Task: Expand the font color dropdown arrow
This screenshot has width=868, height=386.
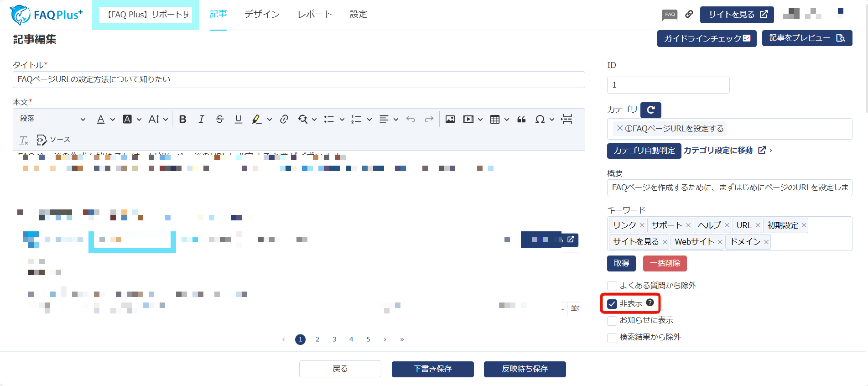Action: click(113, 120)
